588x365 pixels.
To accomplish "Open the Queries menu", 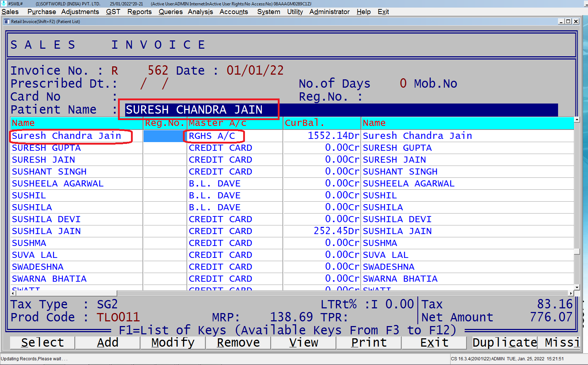I will tap(171, 12).
